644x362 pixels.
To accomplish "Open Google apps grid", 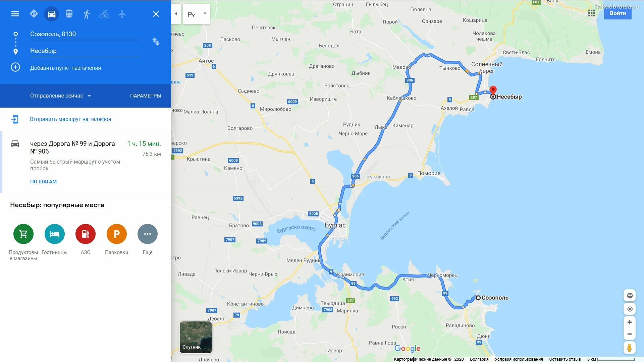I will (591, 13).
